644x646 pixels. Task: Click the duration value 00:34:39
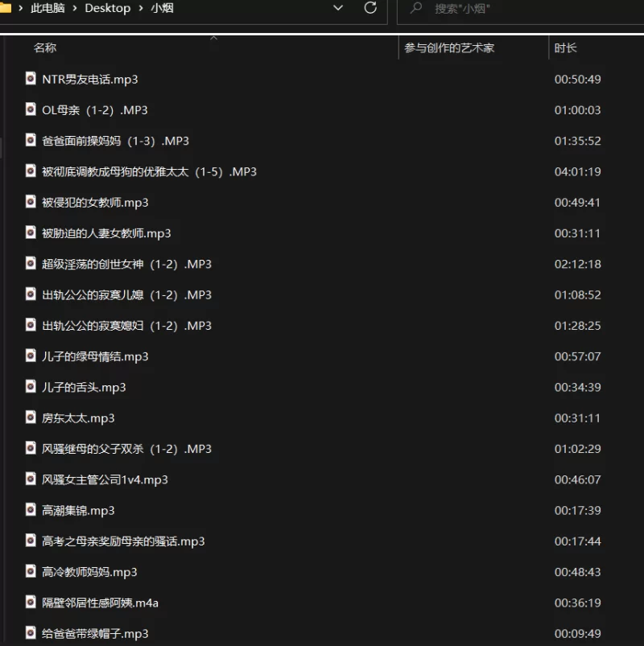[x=577, y=387]
